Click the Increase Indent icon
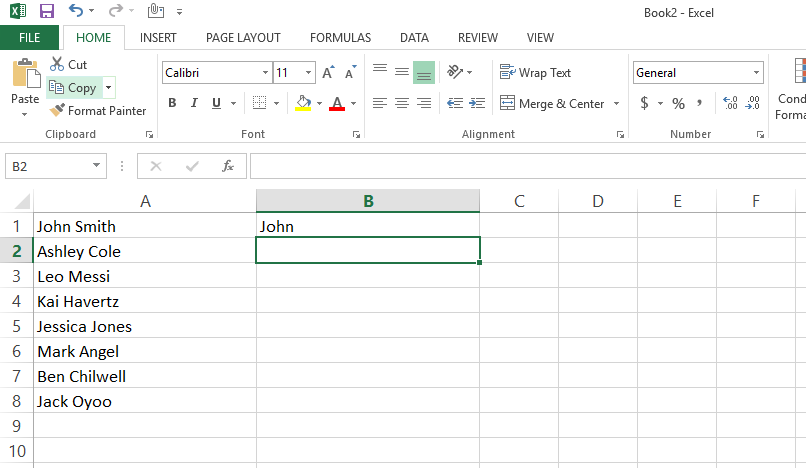This screenshot has height=468, width=806. pos(477,103)
